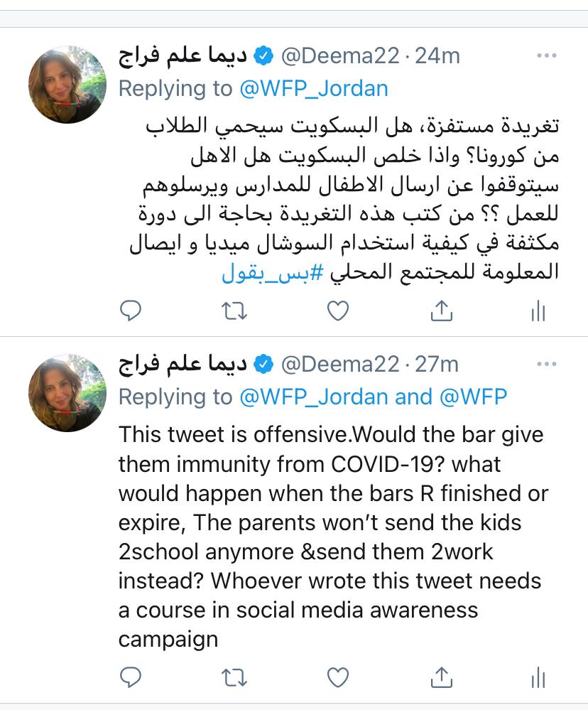Share the Arabic tweet
Screen dimensions: 588x710
pyautogui.click(x=441, y=310)
